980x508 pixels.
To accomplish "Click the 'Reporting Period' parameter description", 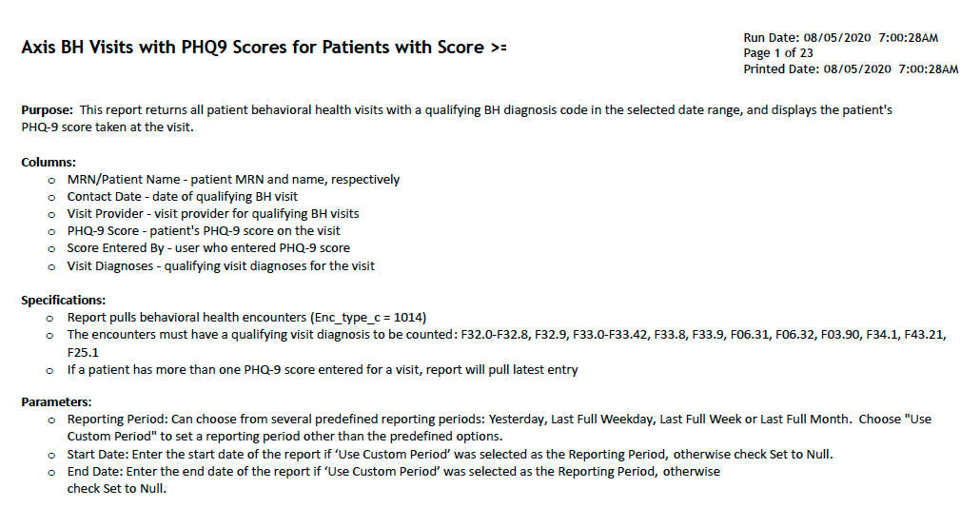I will 500,428.
